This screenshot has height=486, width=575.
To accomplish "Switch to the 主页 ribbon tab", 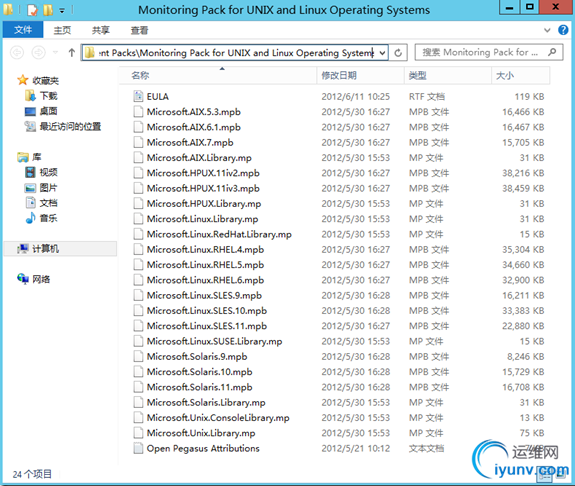I will tap(62, 30).
